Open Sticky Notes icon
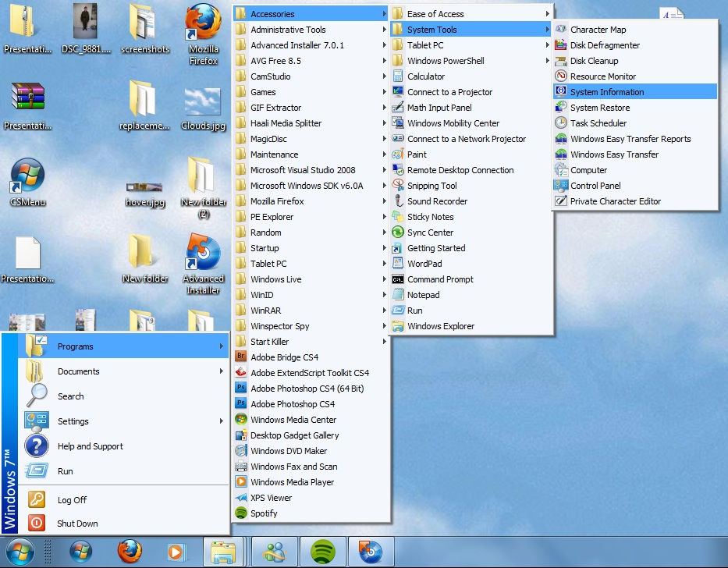The width and height of the screenshot is (728, 568). (x=398, y=217)
